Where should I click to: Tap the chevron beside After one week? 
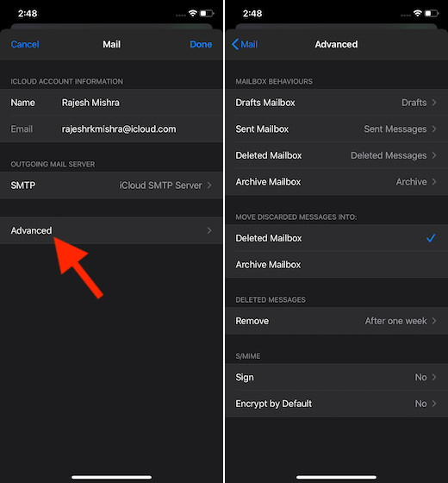pyautogui.click(x=434, y=321)
